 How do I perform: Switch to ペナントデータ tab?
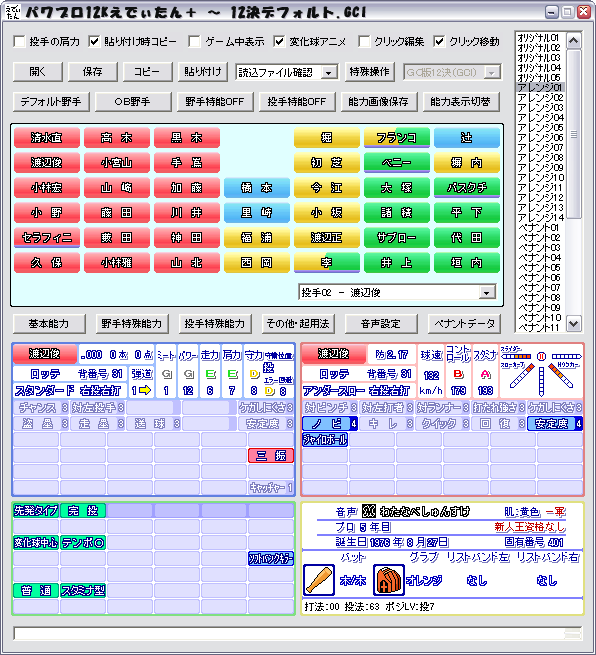(464, 324)
